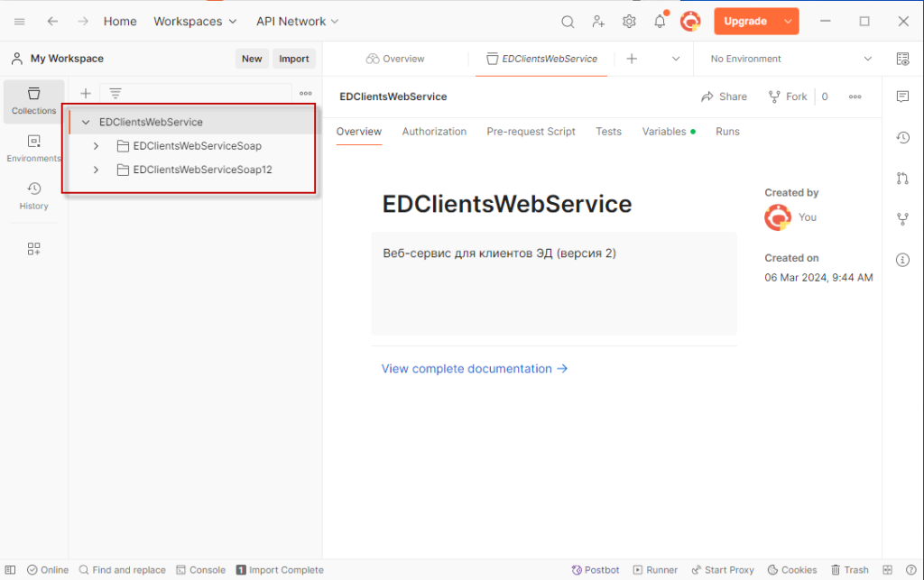Go back with the left arrow
Image resolution: width=924 pixels, height=580 pixels.
tap(52, 22)
